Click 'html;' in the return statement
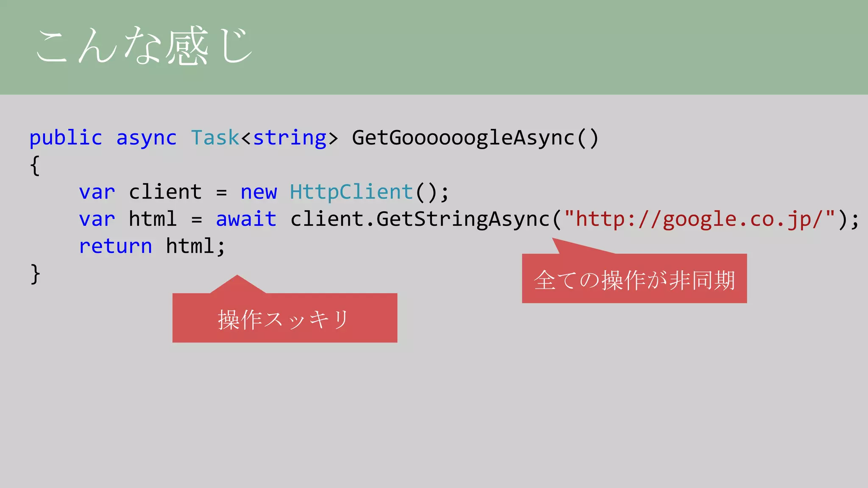 pos(195,247)
